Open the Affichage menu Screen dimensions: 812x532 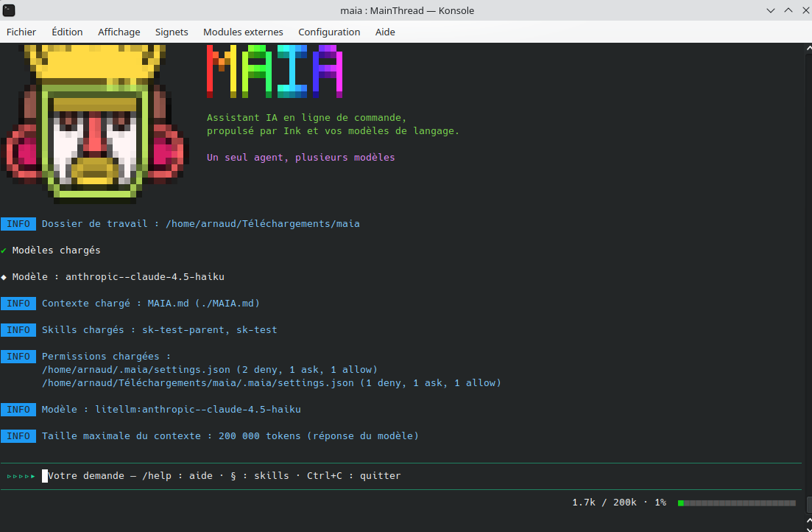click(119, 32)
